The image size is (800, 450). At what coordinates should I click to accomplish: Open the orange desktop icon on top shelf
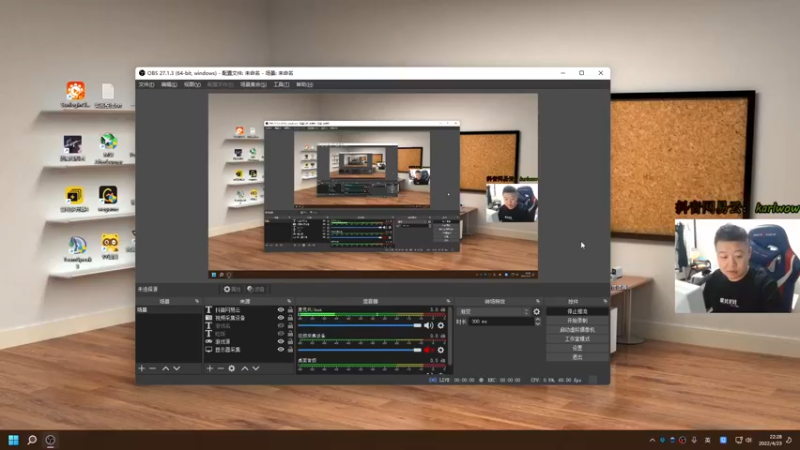coord(76,95)
